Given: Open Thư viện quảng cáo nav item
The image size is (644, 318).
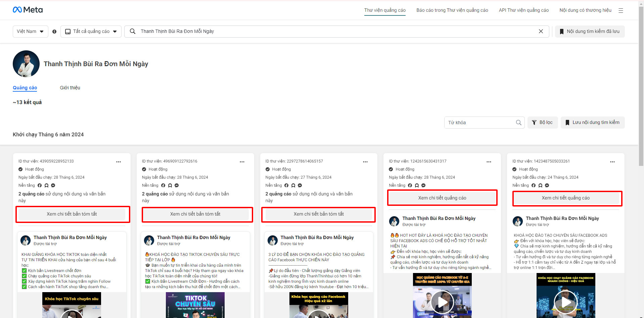Looking at the screenshot, I should click(x=385, y=10).
